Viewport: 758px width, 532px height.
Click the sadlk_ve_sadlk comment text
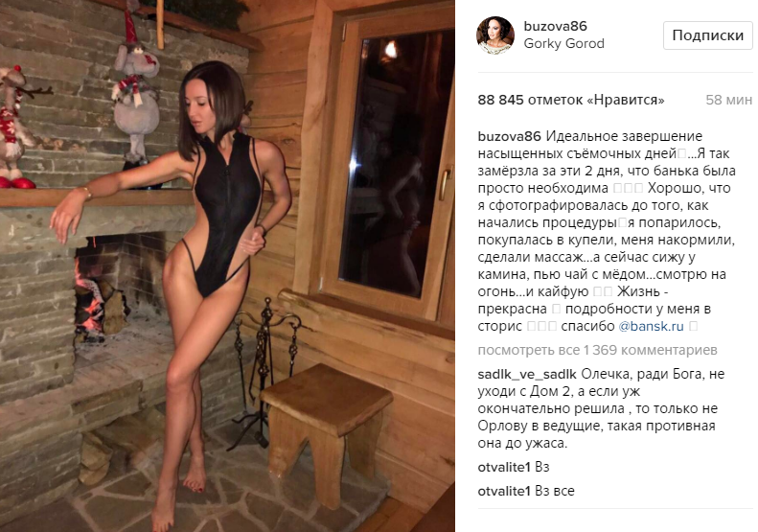[x=601, y=408]
